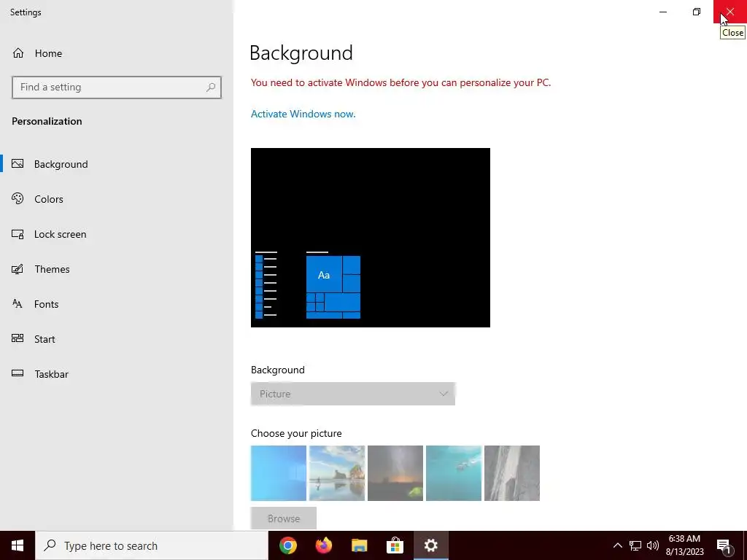The height and width of the screenshot is (560, 747).
Task: Go to Themes settings page
Action: (117, 269)
